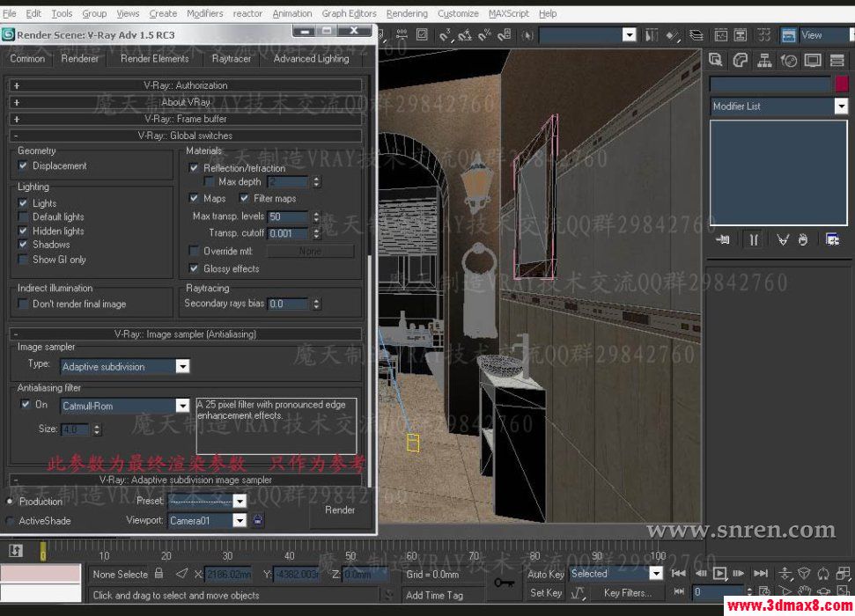This screenshot has width=855, height=616.
Task: Switch to the Render Elements tab
Action: [154, 59]
